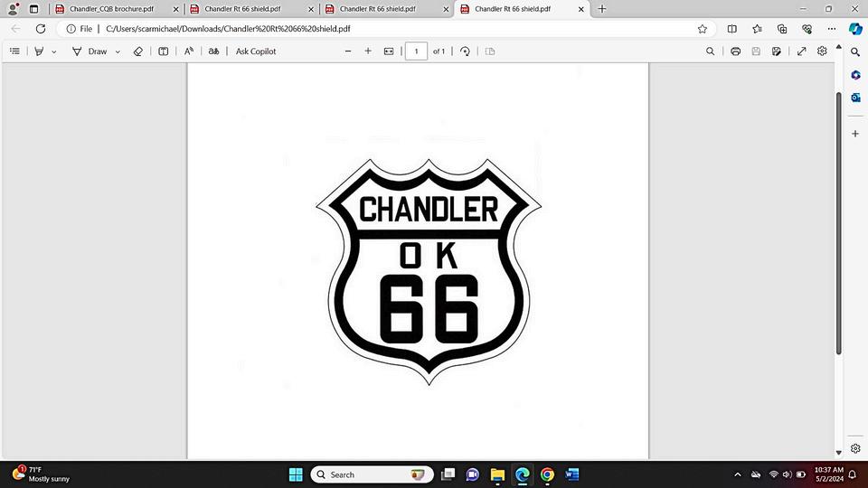The image size is (868, 488).
Task: Rotate the PDF page
Action: [x=465, y=51]
